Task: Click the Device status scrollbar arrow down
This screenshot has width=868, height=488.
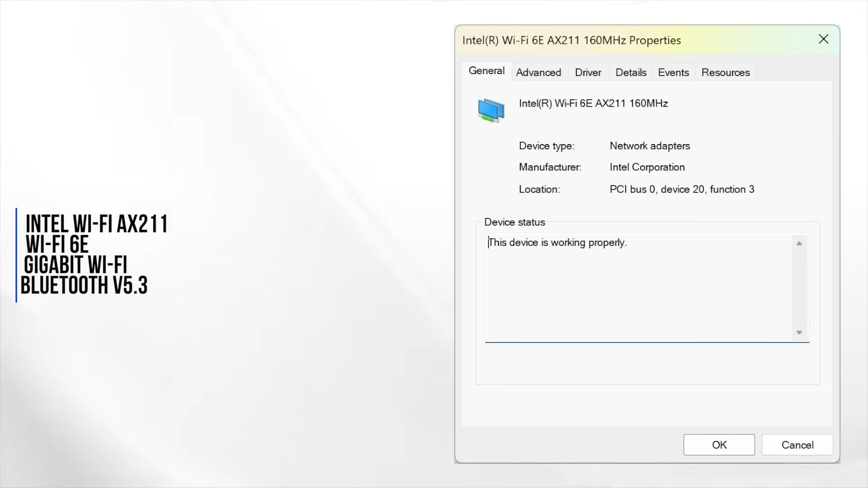Action: 799,332
